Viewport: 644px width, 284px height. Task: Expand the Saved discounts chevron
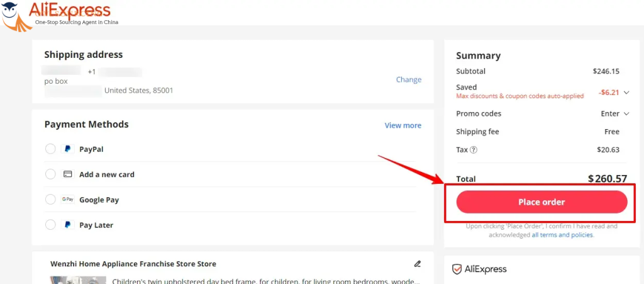coord(626,93)
